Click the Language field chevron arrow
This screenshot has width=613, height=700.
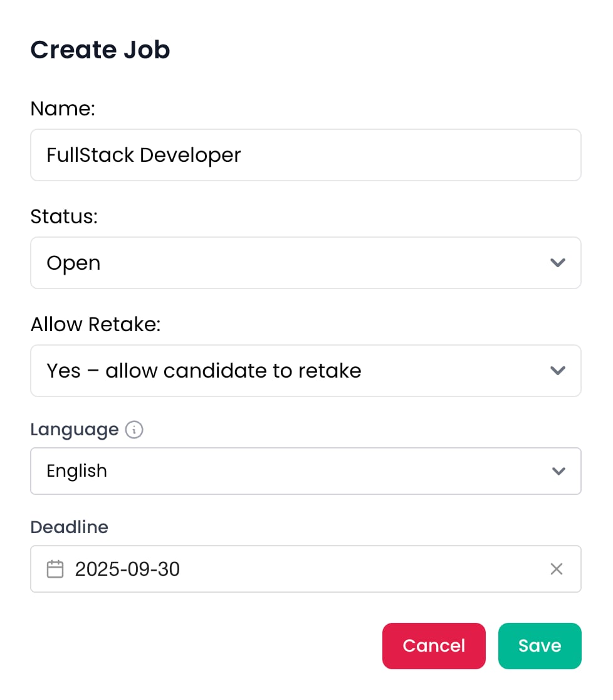tap(558, 471)
